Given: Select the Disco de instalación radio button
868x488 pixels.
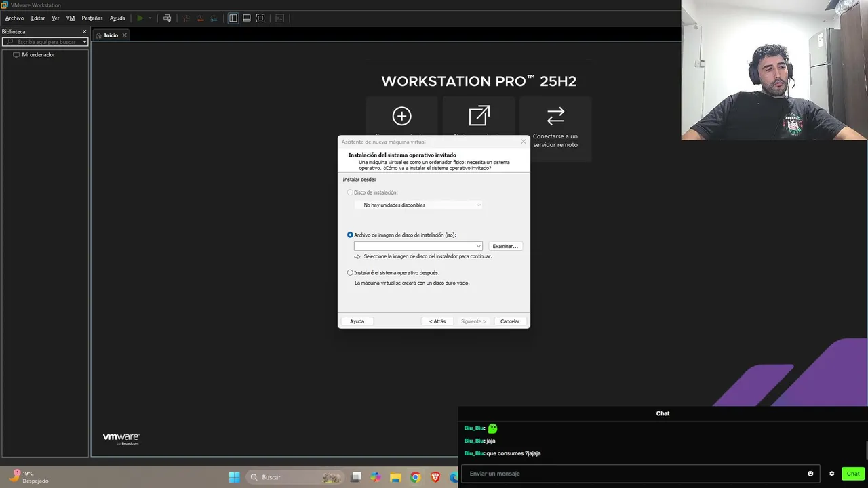Looking at the screenshot, I should pos(350,192).
